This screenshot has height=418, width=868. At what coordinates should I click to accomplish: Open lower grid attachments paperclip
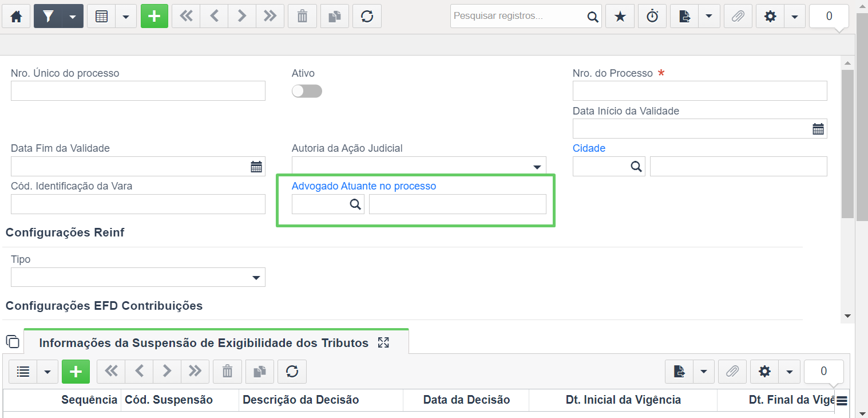[x=732, y=372]
